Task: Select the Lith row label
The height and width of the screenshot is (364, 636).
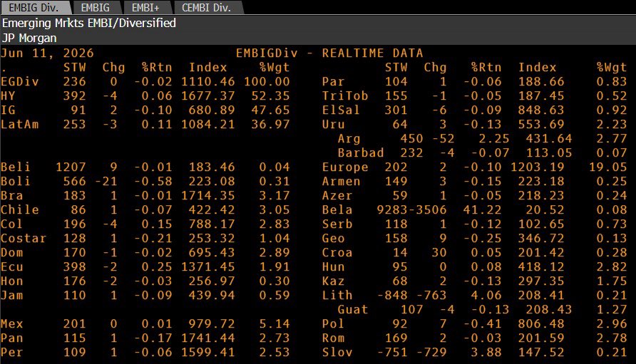Action: (x=337, y=295)
